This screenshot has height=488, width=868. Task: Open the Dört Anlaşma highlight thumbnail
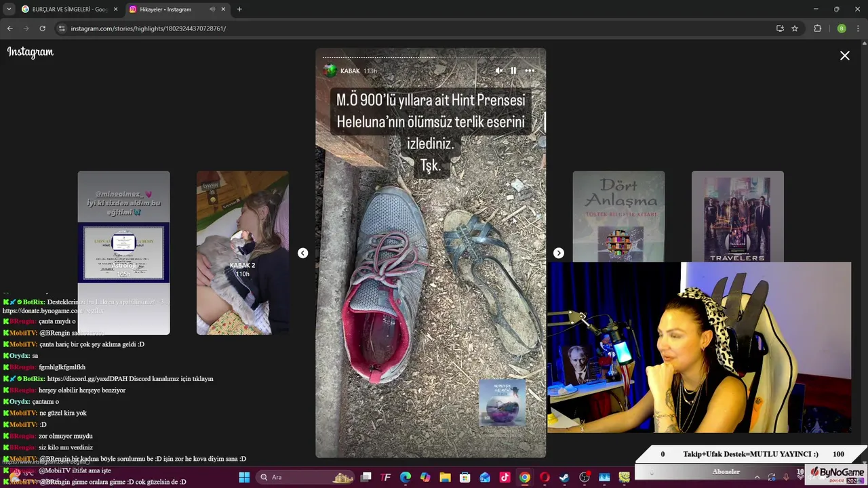(618, 216)
